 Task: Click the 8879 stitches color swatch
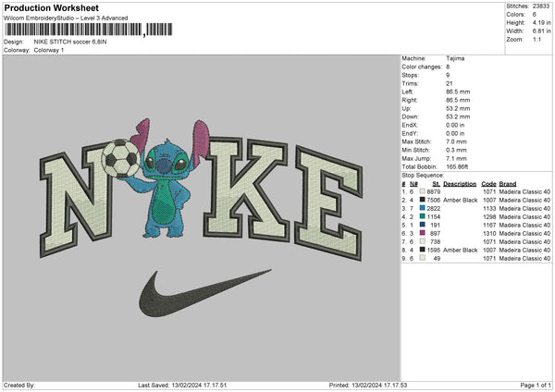click(x=423, y=191)
